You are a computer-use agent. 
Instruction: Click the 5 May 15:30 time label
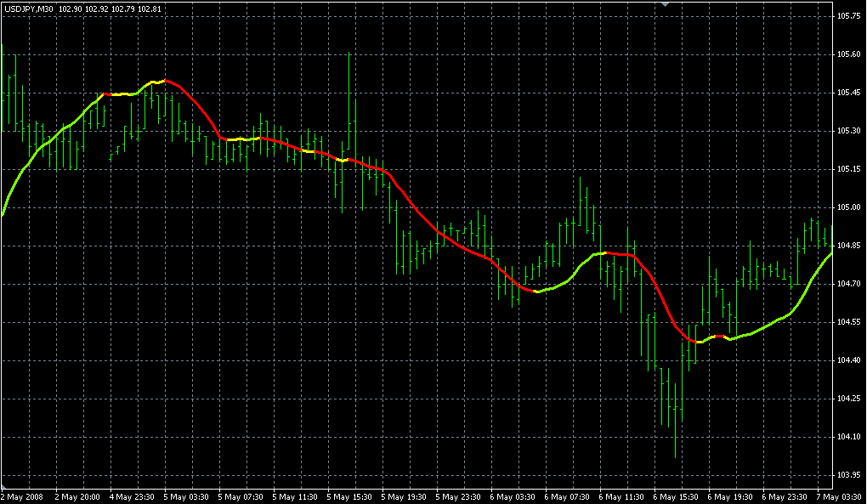point(351,496)
